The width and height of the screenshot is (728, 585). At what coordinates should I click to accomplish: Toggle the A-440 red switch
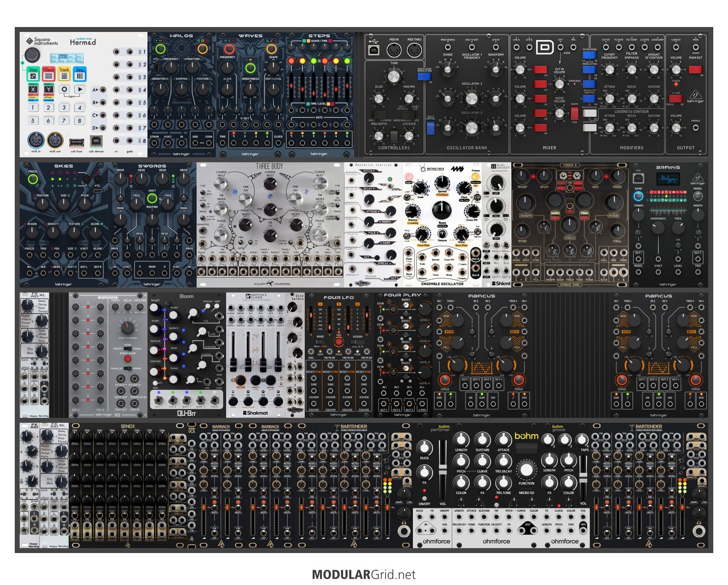(675, 99)
